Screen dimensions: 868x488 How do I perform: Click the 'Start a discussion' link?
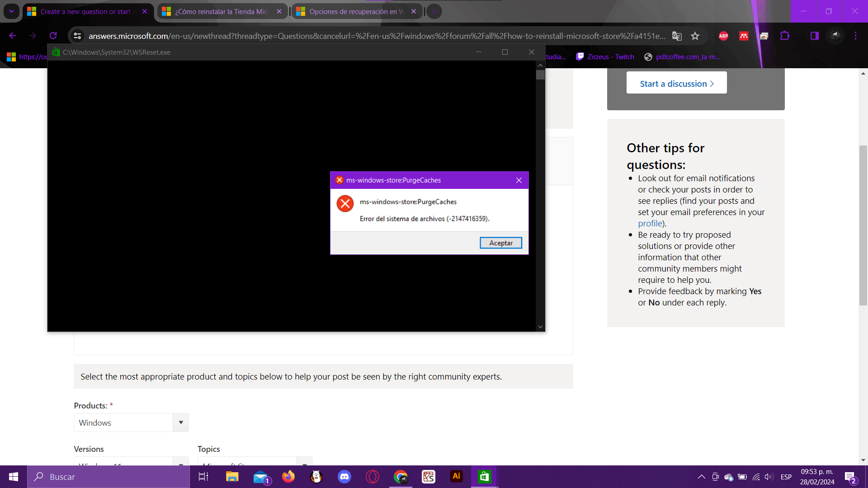coord(676,84)
